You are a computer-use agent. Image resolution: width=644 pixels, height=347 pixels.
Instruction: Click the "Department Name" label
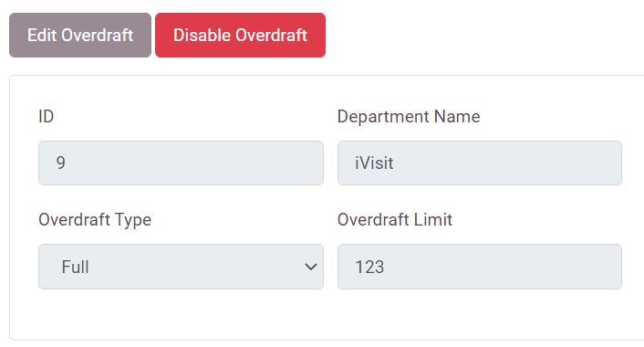coord(409,116)
